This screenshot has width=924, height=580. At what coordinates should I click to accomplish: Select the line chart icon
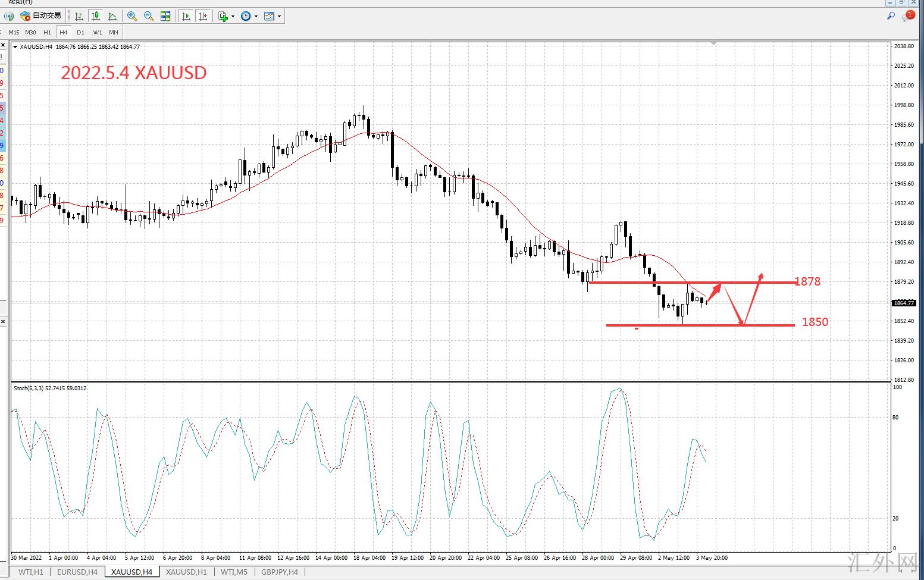coord(112,16)
